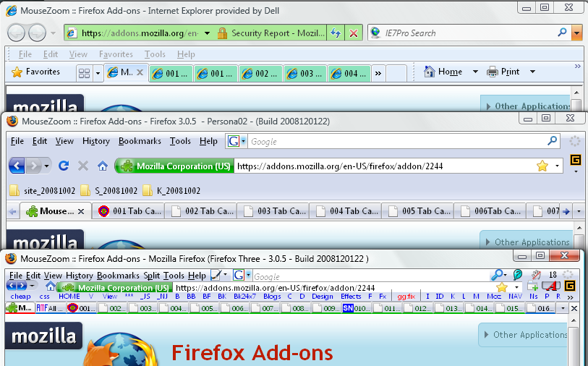Click the Google search magnifier in Persona02 Firefox window
This screenshot has width=588, height=366.
click(x=552, y=141)
